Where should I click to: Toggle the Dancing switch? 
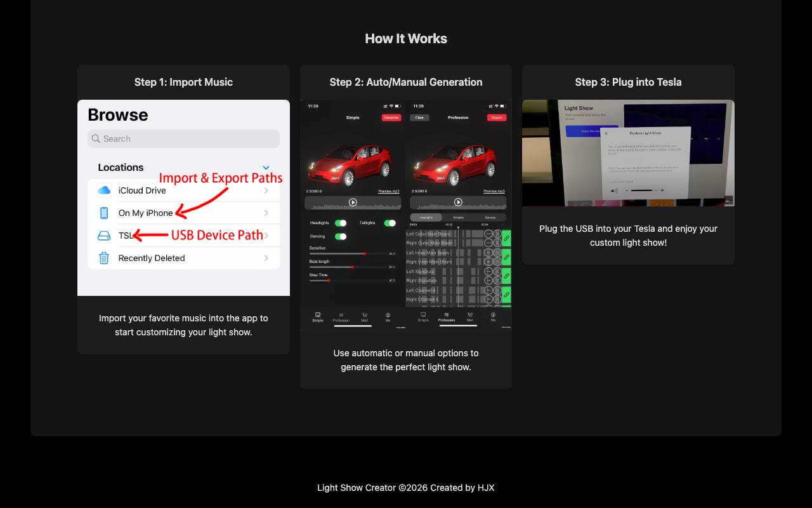click(341, 236)
